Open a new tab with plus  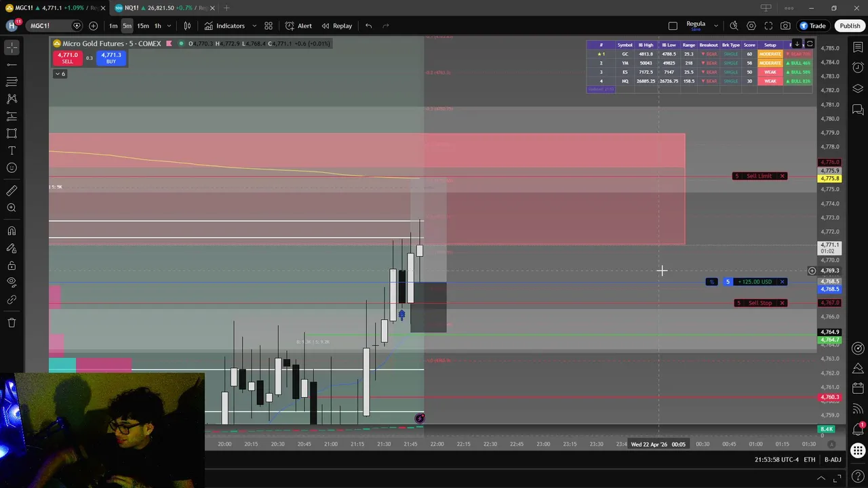pyautogui.click(x=226, y=8)
